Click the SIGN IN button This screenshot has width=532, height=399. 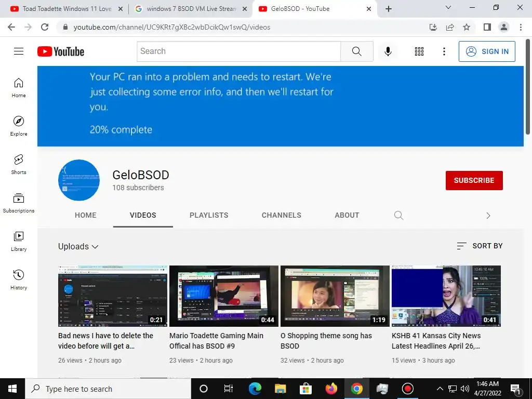[487, 51]
